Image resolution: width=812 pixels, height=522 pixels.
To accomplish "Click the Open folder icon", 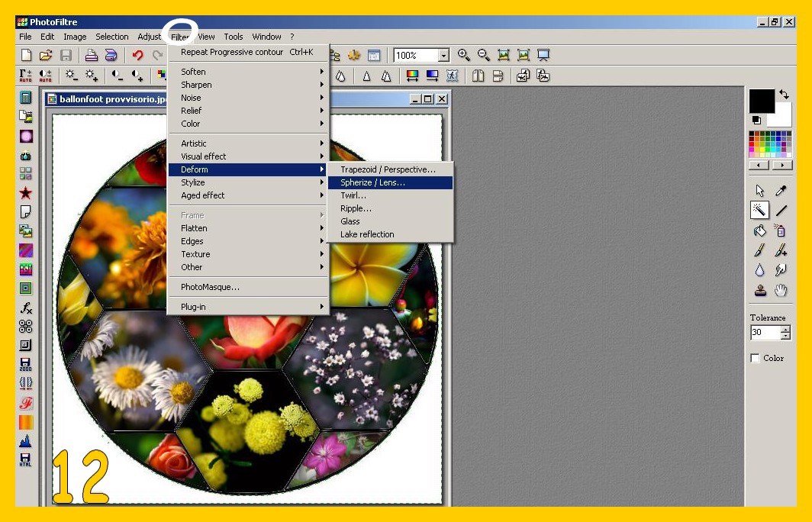I will [x=46, y=55].
